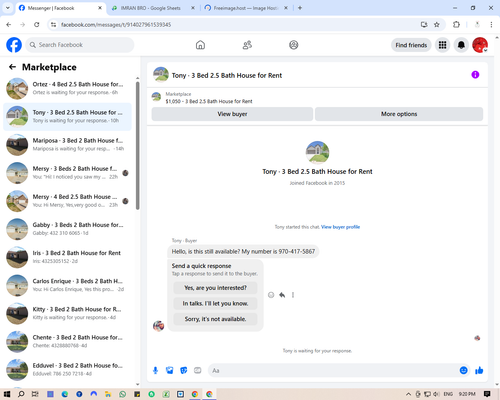Open the Friends icon in top navigation
Image resolution: width=500 pixels, height=400 pixels.
247,45
